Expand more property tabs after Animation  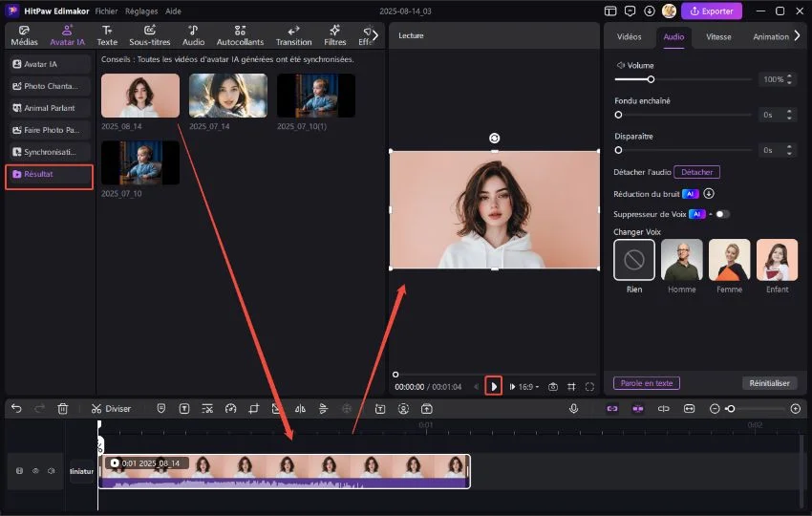[x=798, y=36]
